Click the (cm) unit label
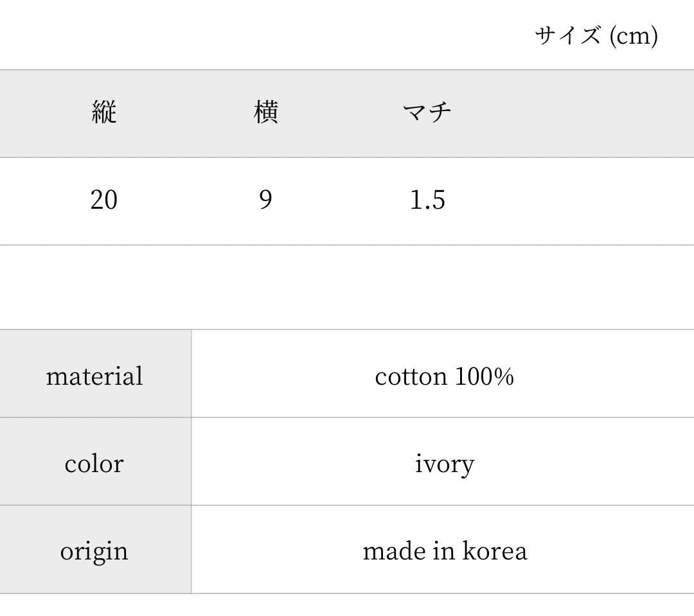The height and width of the screenshot is (616, 694). click(x=633, y=36)
